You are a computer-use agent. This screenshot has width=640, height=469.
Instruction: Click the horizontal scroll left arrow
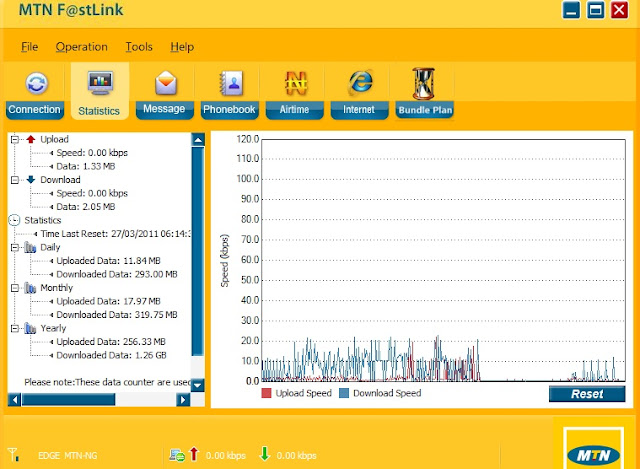point(15,400)
